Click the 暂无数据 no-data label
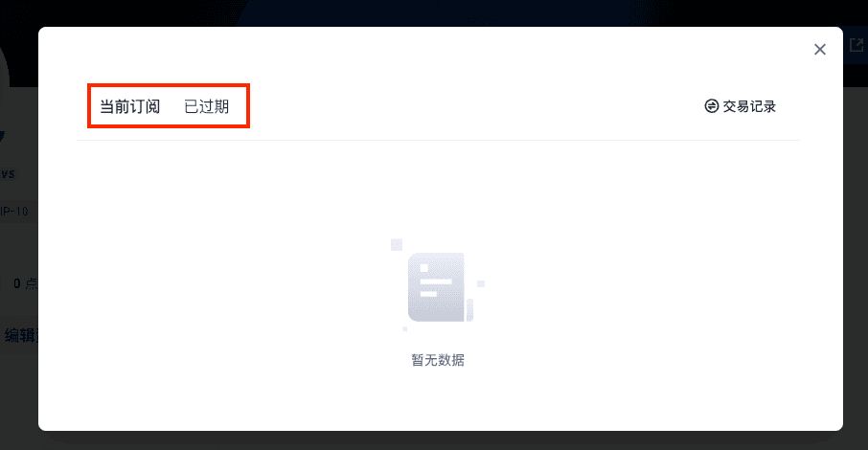This screenshot has height=450, width=868. [x=437, y=360]
